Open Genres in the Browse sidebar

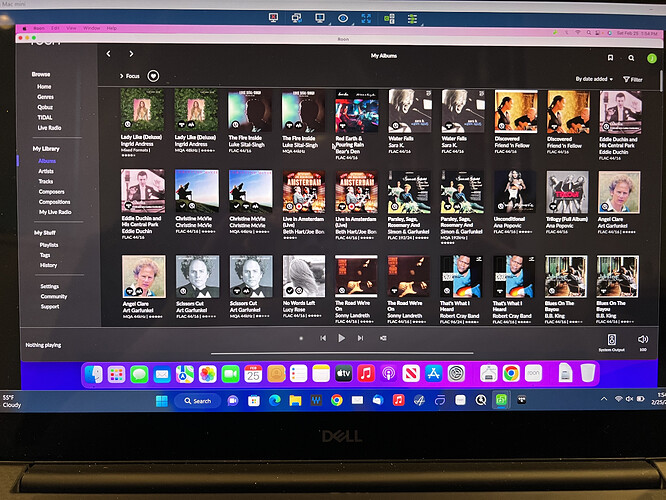(45, 97)
